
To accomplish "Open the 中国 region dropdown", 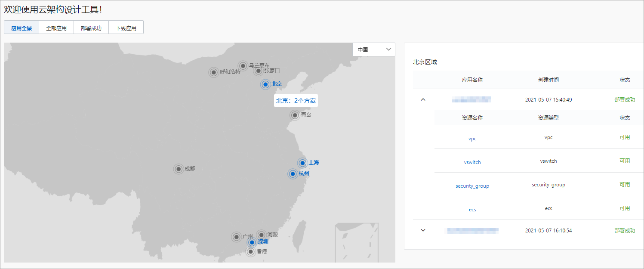I will click(373, 49).
